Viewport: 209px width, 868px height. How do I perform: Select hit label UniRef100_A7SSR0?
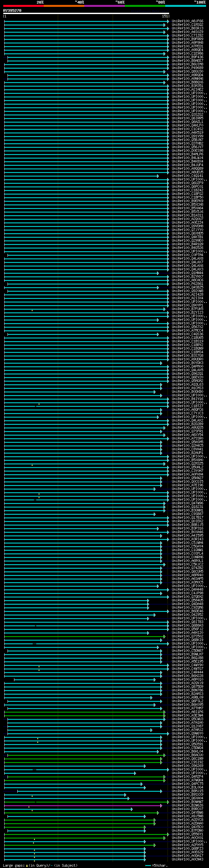tap(187, 438)
